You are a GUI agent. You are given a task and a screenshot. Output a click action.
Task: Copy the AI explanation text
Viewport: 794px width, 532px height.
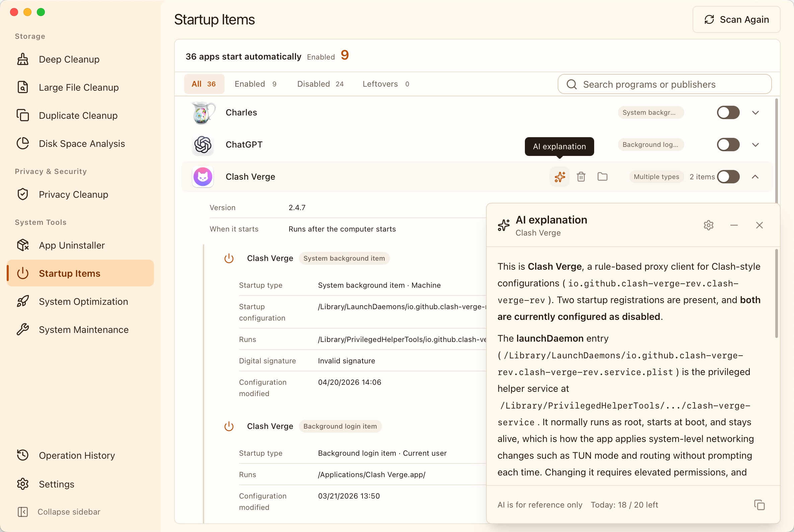tap(759, 505)
